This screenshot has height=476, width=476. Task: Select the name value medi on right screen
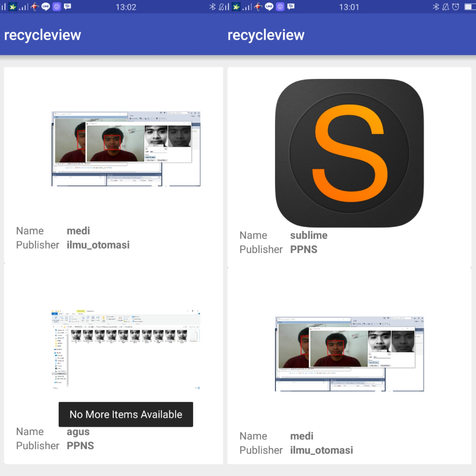302,436
